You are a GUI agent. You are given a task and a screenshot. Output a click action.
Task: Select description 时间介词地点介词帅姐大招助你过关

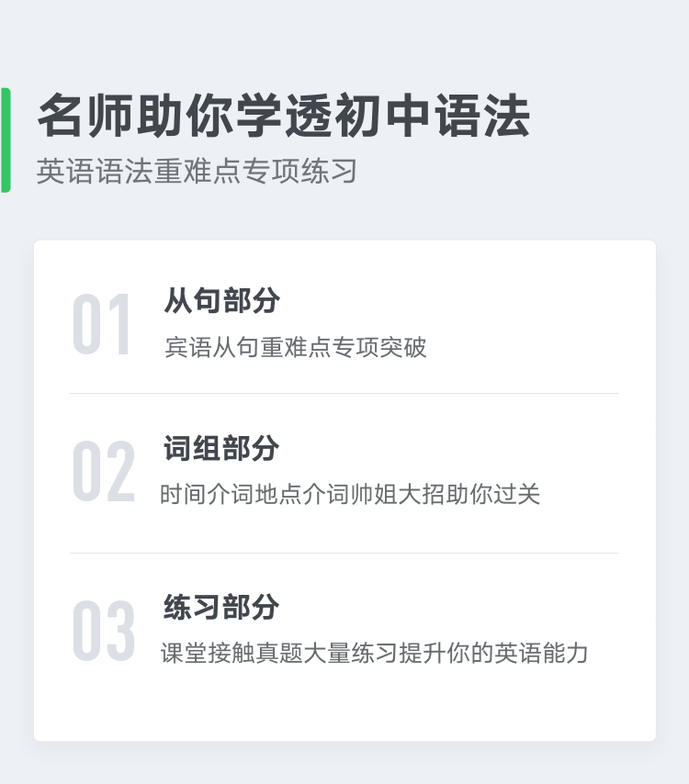[350, 494]
